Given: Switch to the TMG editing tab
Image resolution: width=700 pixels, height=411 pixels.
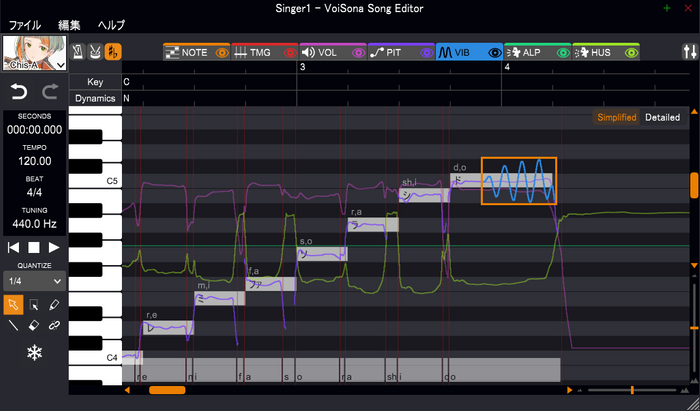Looking at the screenshot, I should click(x=256, y=51).
